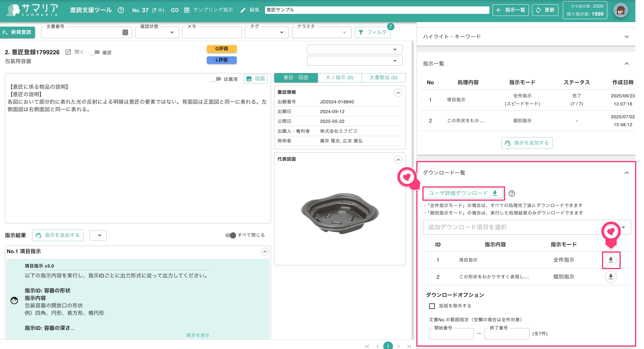Go to previous page arrow

pyautogui.click(x=377, y=346)
